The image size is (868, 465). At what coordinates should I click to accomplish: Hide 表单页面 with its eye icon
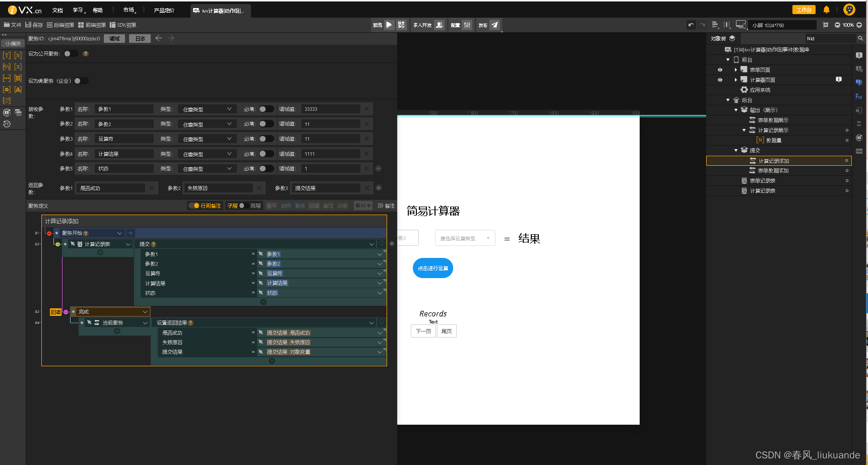click(720, 70)
